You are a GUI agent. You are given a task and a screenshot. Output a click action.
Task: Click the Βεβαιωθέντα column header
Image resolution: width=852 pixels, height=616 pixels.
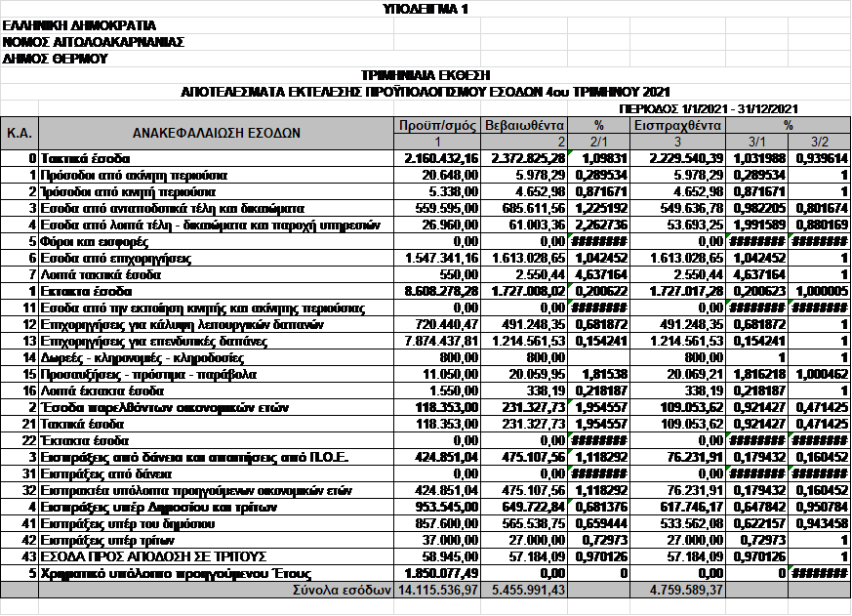click(525, 125)
